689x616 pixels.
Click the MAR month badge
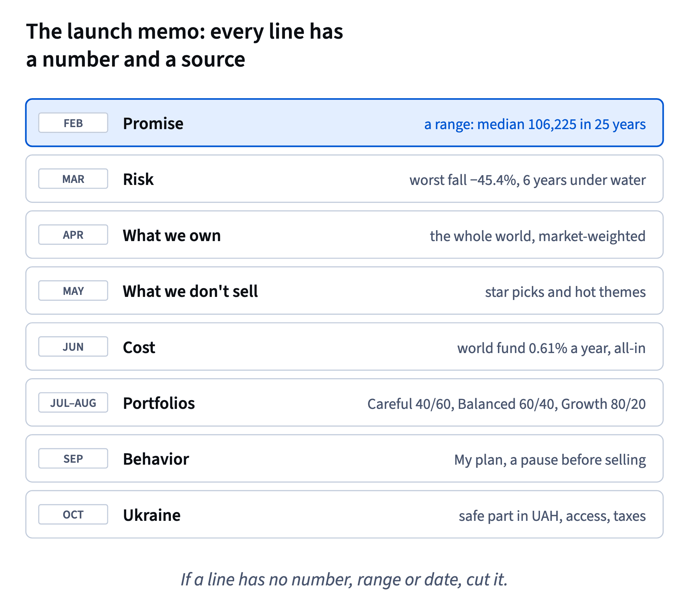73,179
